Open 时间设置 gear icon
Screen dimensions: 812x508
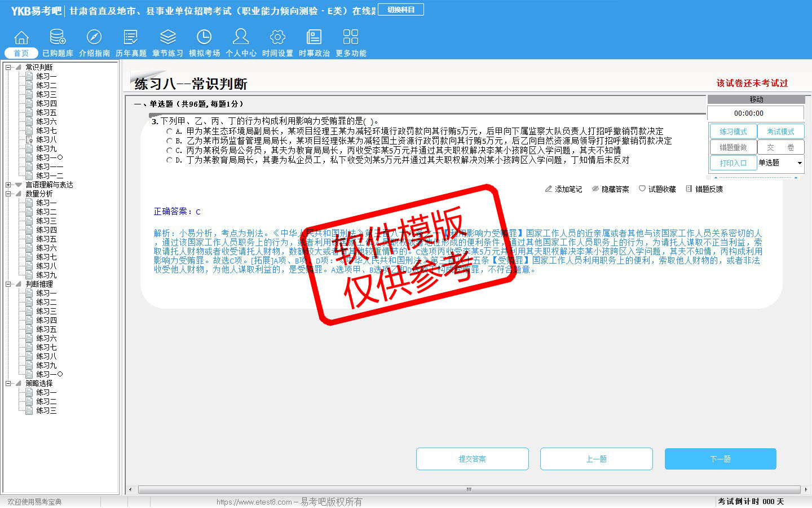277,38
